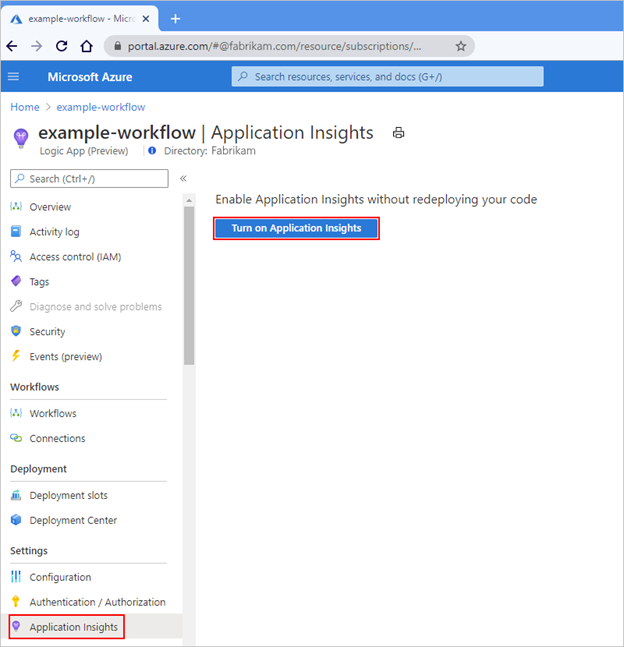Click the large purple bulb page icon
The height and width of the screenshot is (647, 624).
(21, 138)
